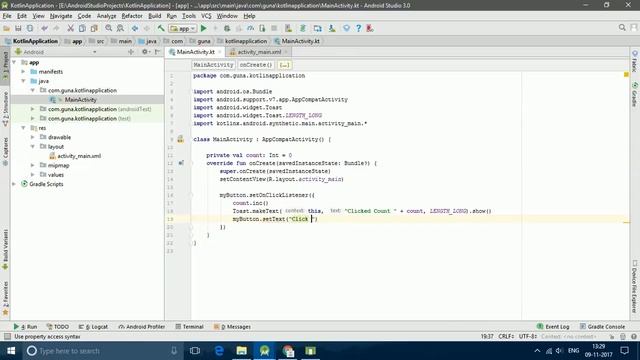Click the scroll from source crosshair icon
Image resolution: width=640 pixels, height=360 pixels.
131,52
